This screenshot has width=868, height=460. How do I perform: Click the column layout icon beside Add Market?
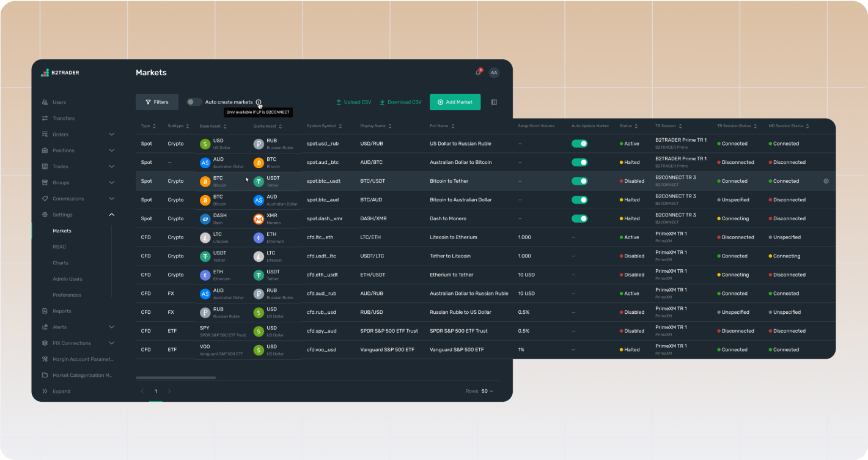click(494, 102)
